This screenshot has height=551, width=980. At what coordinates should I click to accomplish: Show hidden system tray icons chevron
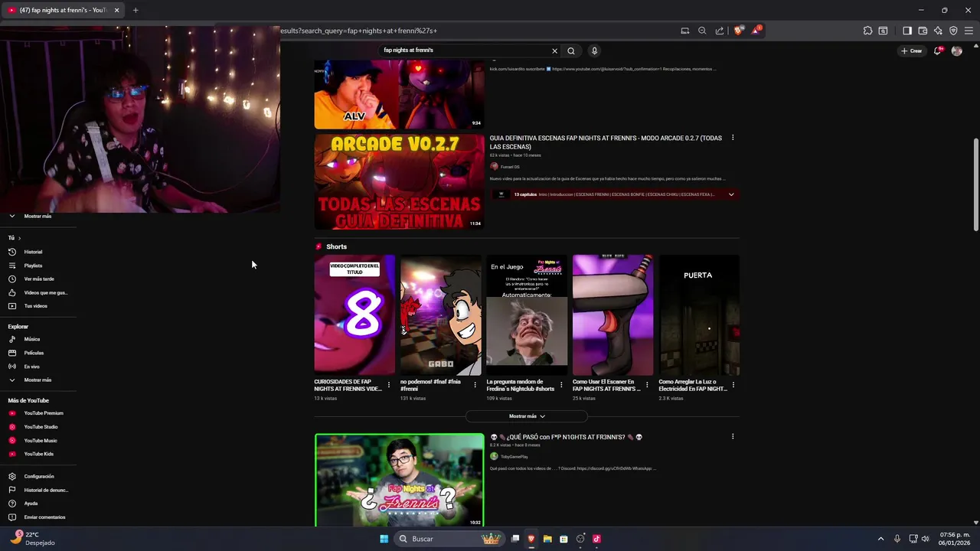[x=880, y=539]
